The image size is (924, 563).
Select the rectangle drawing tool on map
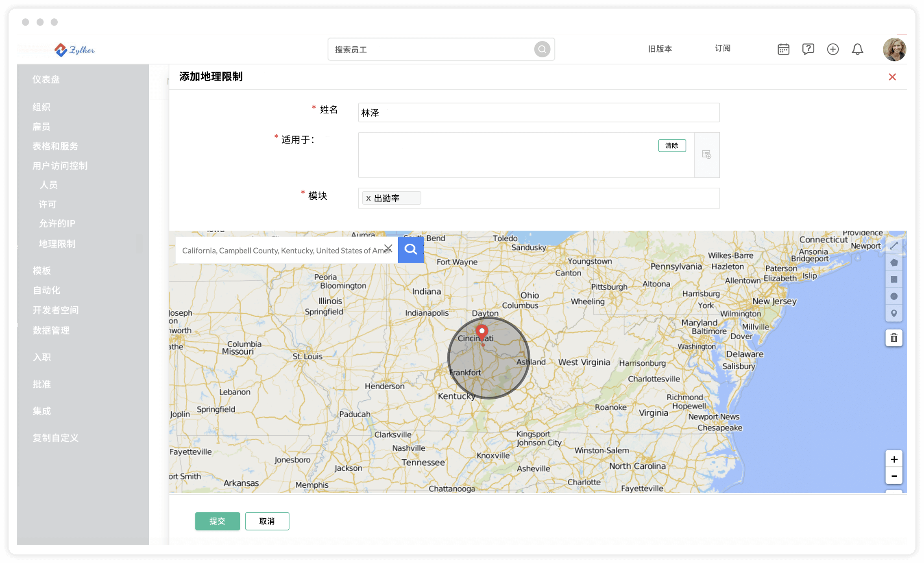(x=893, y=279)
